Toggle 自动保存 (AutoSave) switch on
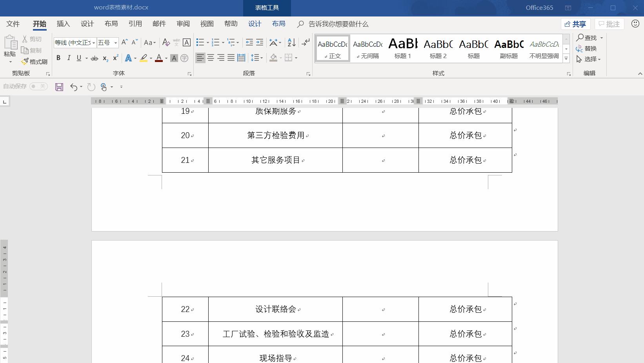Screen dimensions: 644x363 click(39, 86)
